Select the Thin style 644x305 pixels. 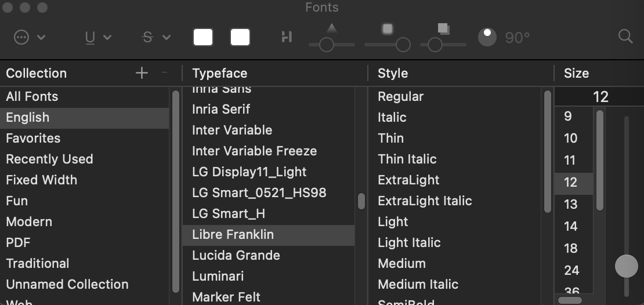click(x=455, y=139)
